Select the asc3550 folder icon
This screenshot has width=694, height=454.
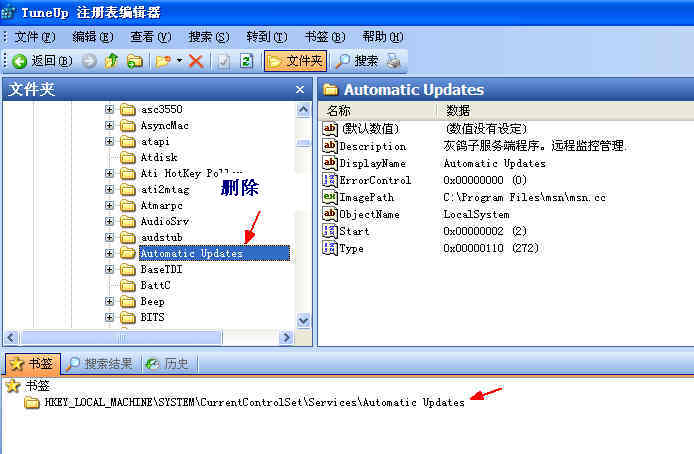[128, 109]
